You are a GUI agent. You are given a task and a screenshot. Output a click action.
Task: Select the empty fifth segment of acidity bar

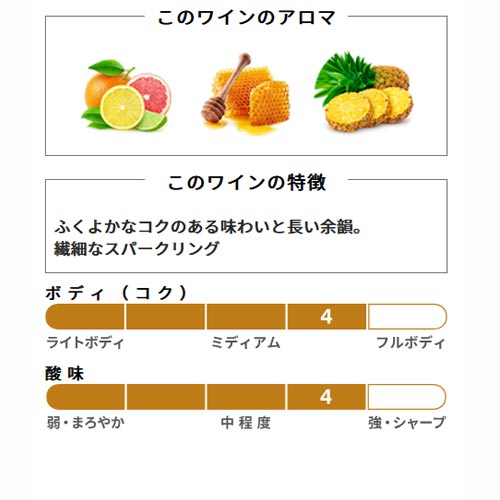[x=407, y=397]
